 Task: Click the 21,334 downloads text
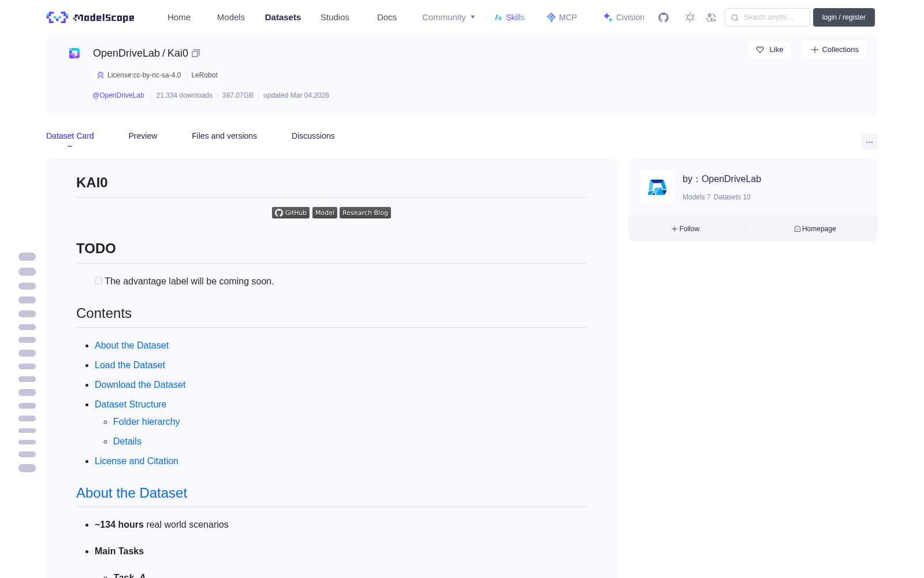[x=184, y=95]
